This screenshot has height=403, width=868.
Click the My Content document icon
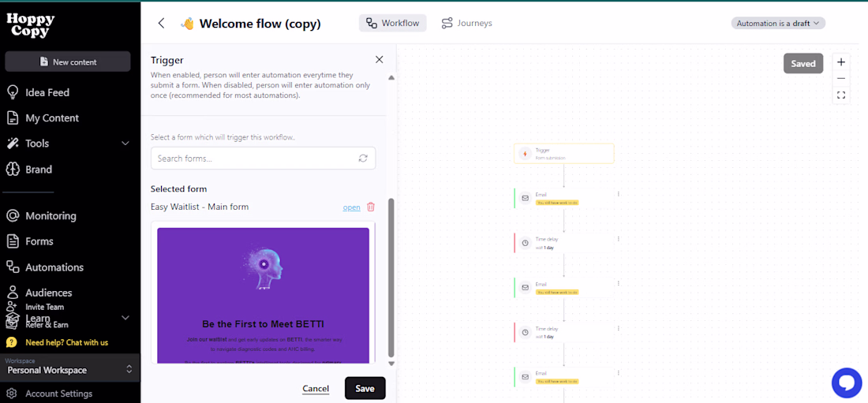13,118
